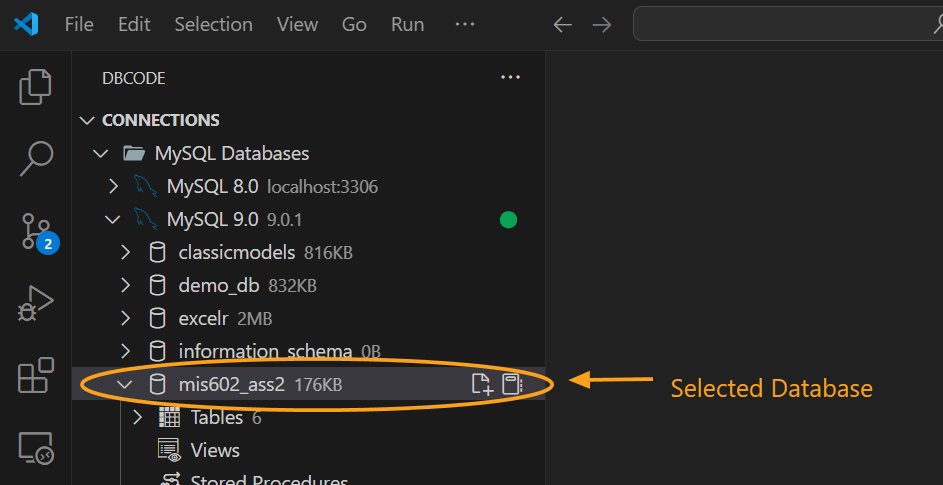
Task: Click the Tables grid icon
Action: point(169,417)
